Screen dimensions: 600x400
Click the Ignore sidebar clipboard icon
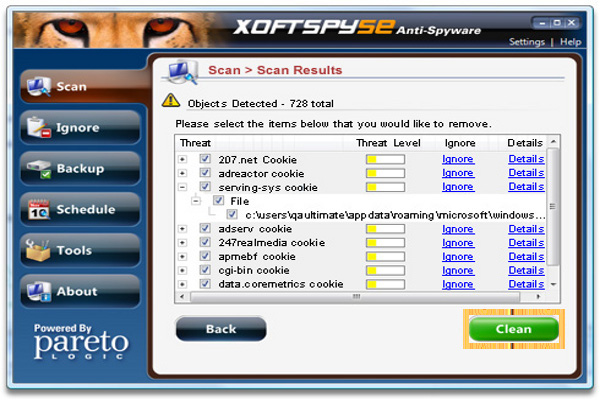39,127
